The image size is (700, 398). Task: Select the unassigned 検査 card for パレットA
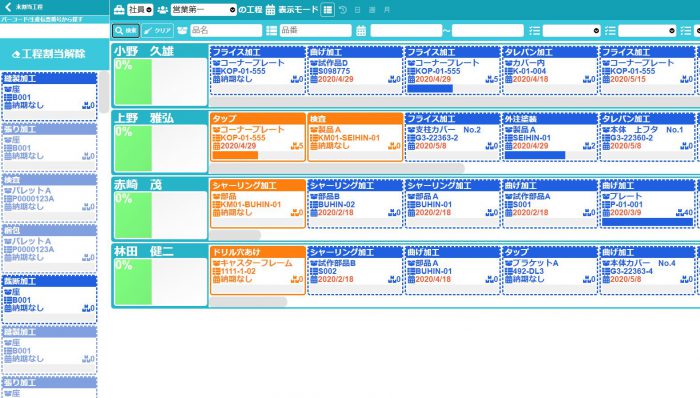coord(50,198)
